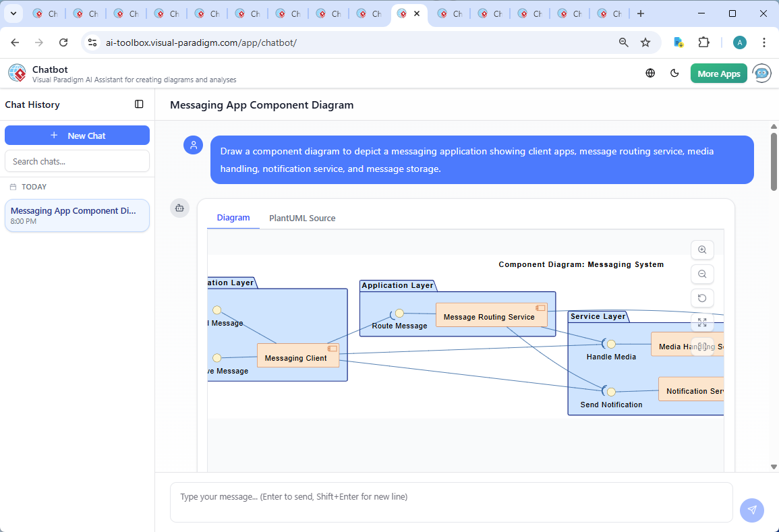This screenshot has height=532, width=779.
Task: Open language options via the globe icon
Action: (x=650, y=73)
